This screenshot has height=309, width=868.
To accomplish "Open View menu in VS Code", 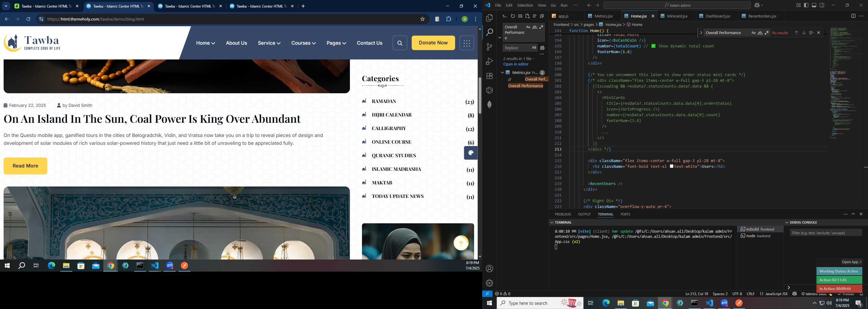I will [x=542, y=5].
